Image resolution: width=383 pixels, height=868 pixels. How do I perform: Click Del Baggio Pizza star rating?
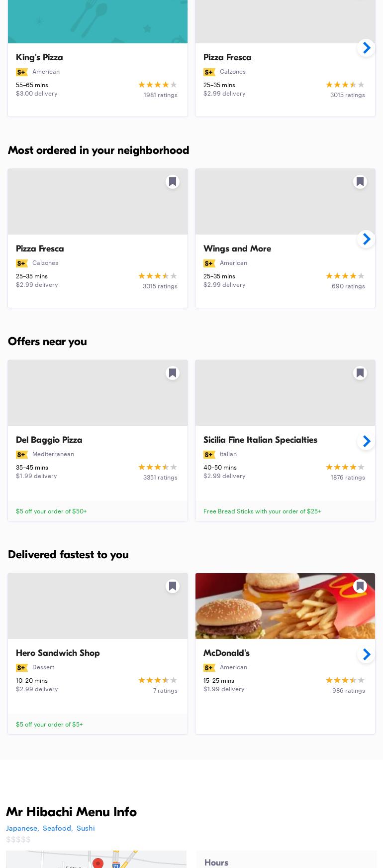click(x=157, y=467)
